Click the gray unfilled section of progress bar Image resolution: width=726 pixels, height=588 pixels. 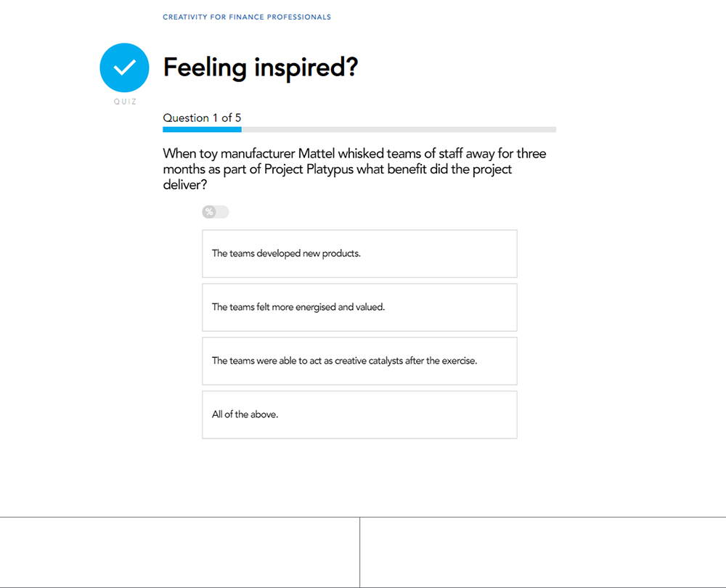tap(399, 129)
